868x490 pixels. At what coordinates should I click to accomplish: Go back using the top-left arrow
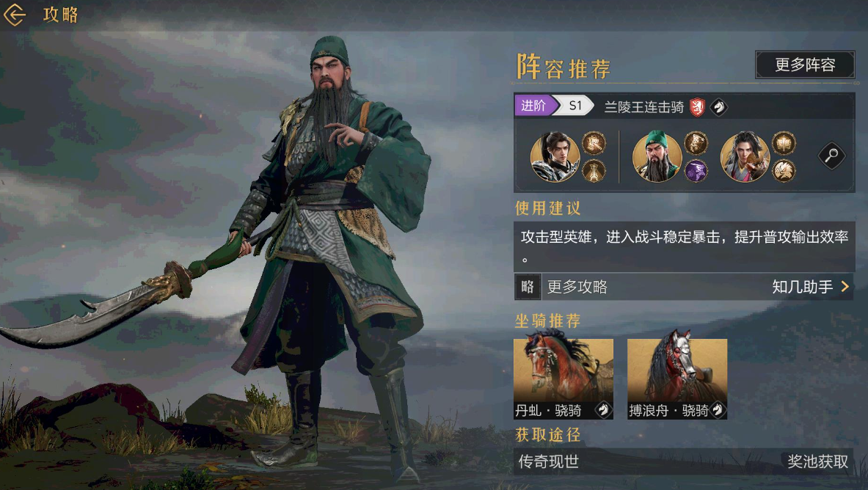(x=15, y=15)
